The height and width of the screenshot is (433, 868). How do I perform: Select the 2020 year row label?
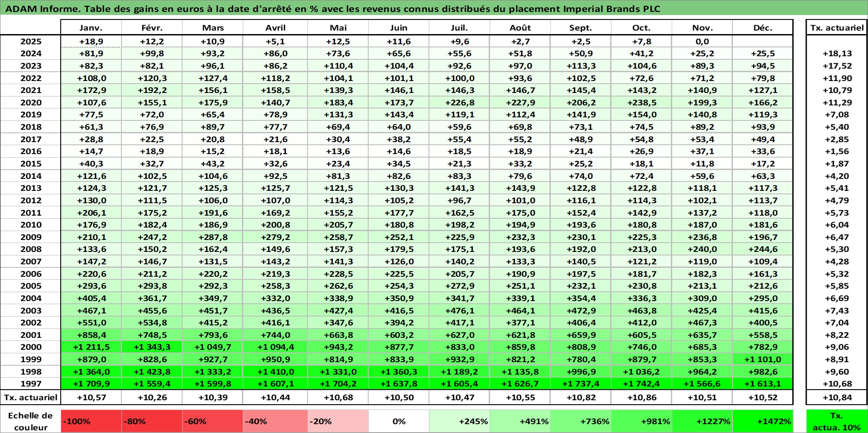click(31, 103)
